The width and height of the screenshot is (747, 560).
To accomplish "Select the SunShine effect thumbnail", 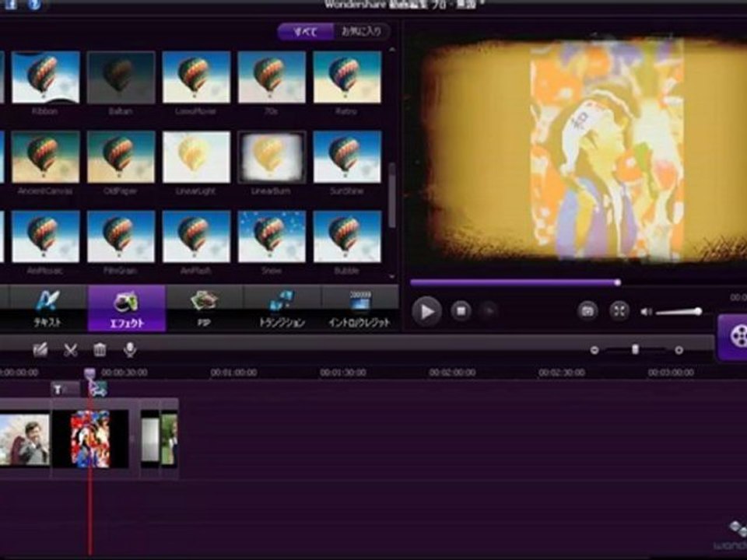I will [x=347, y=156].
